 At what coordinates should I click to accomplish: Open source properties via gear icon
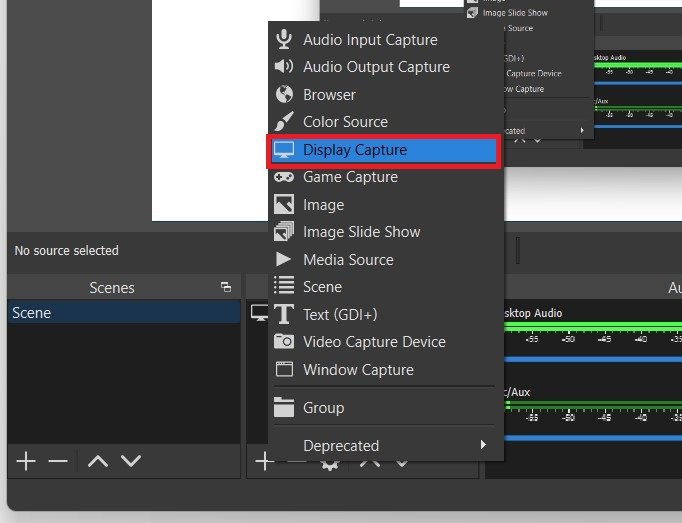tap(330, 465)
